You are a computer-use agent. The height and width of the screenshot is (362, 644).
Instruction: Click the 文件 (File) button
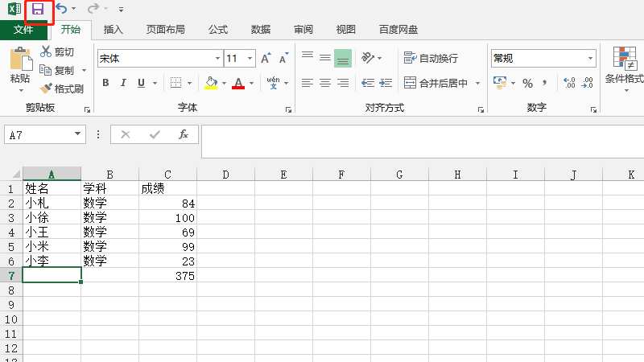(x=23, y=30)
